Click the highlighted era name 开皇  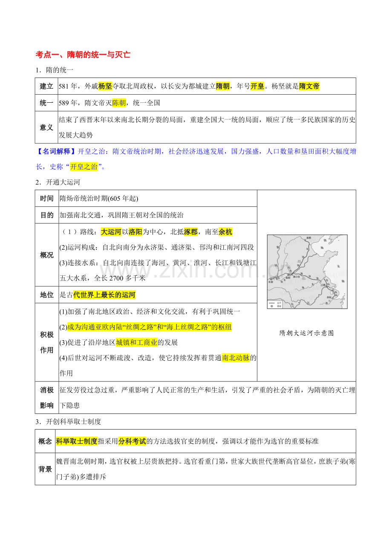click(257, 86)
